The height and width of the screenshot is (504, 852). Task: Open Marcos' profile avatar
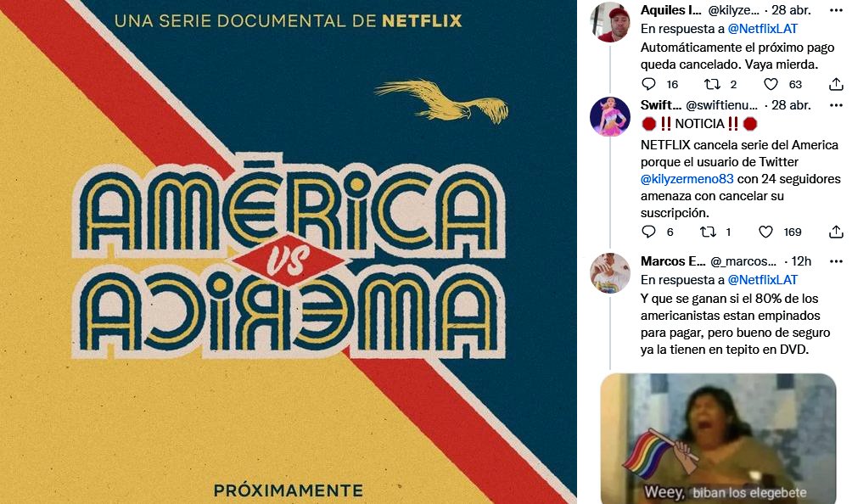pos(609,272)
